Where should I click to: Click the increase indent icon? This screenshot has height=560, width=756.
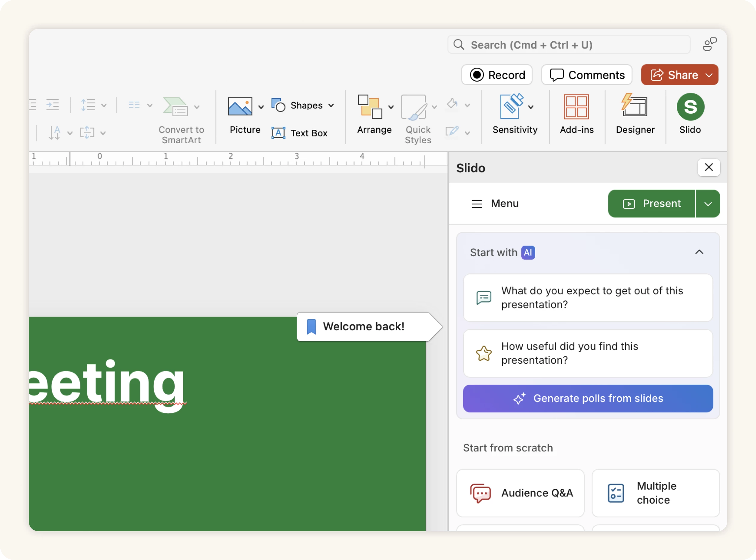(x=52, y=105)
